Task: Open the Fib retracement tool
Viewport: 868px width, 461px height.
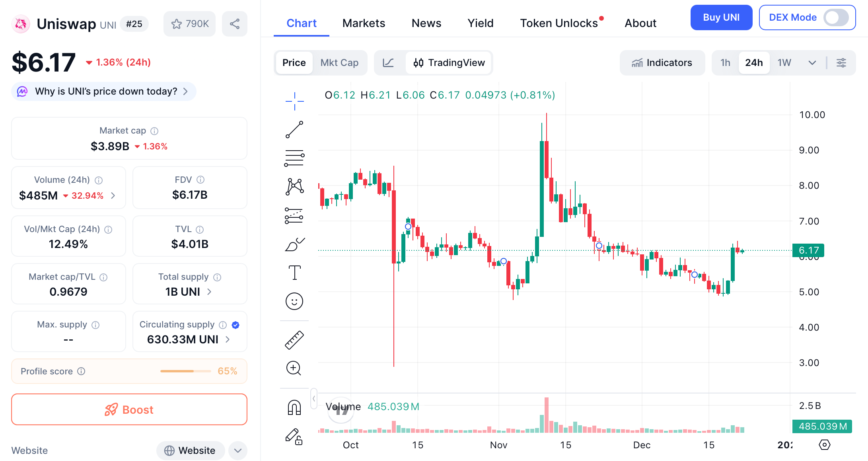Action: [x=294, y=159]
